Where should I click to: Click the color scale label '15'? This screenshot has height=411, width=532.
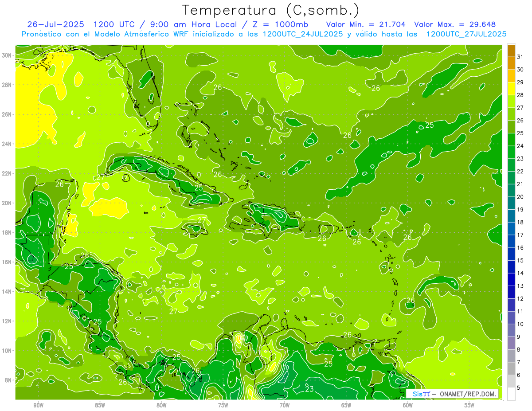pos(520,260)
